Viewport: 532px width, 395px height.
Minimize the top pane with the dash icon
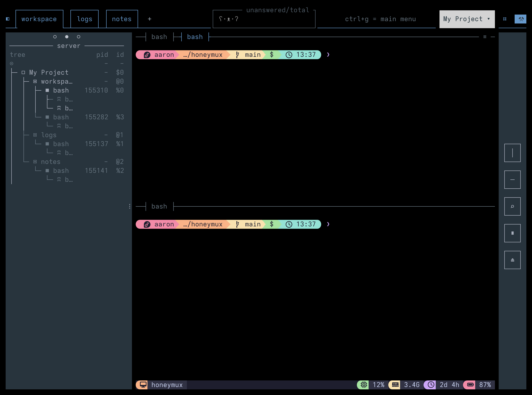(493, 37)
